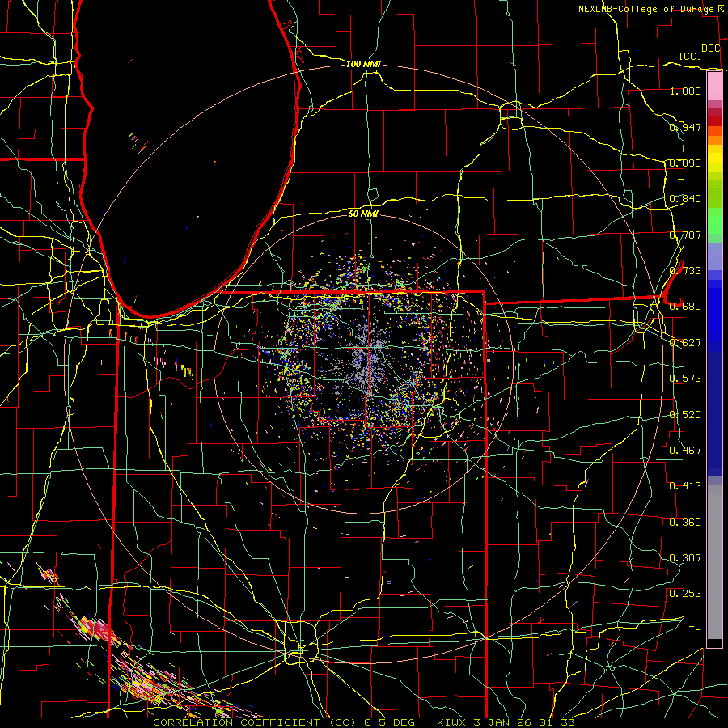Select the 0.627 scale value
The width and height of the screenshot is (728, 728).
coord(685,343)
